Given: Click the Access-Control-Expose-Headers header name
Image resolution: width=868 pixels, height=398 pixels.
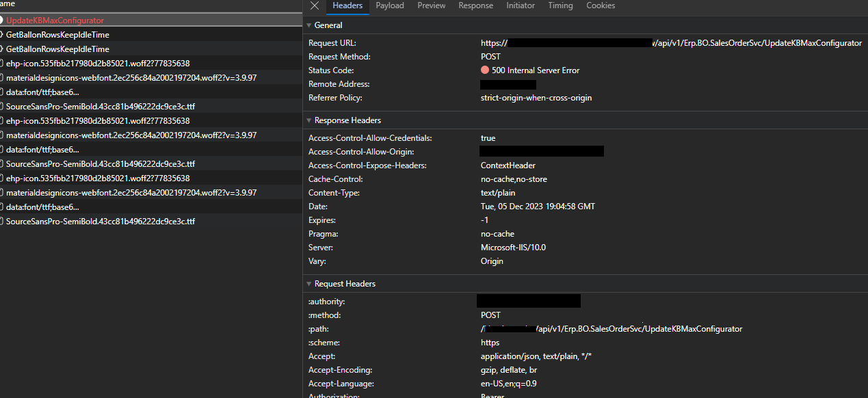Looking at the screenshot, I should (x=367, y=165).
